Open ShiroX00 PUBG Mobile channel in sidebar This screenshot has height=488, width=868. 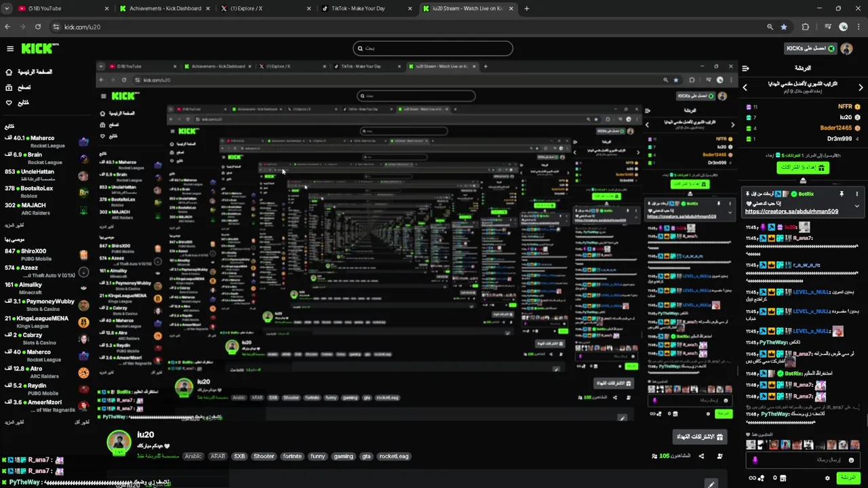click(x=46, y=255)
